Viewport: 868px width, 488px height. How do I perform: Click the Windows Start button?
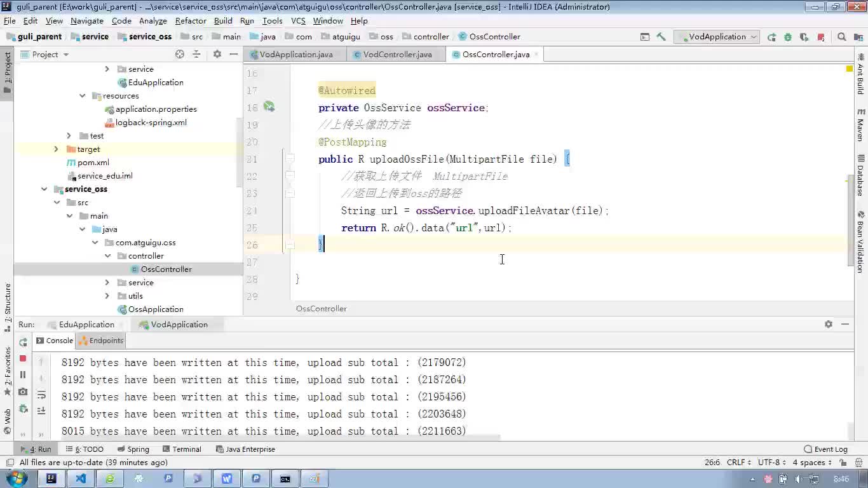[17, 478]
